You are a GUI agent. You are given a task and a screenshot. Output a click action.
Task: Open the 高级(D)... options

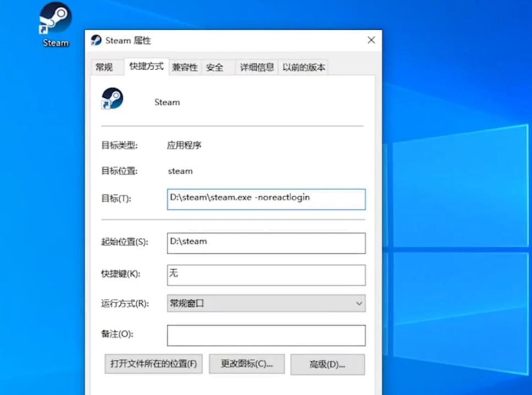(327, 364)
